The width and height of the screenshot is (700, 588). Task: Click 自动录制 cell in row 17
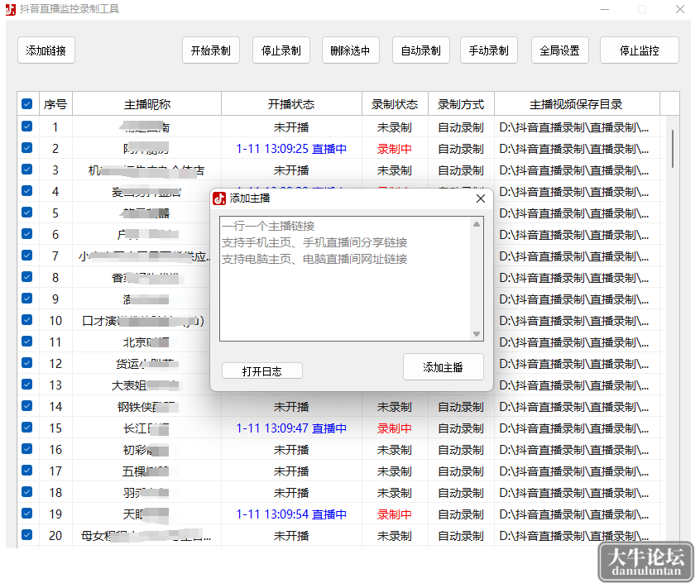tap(461, 471)
